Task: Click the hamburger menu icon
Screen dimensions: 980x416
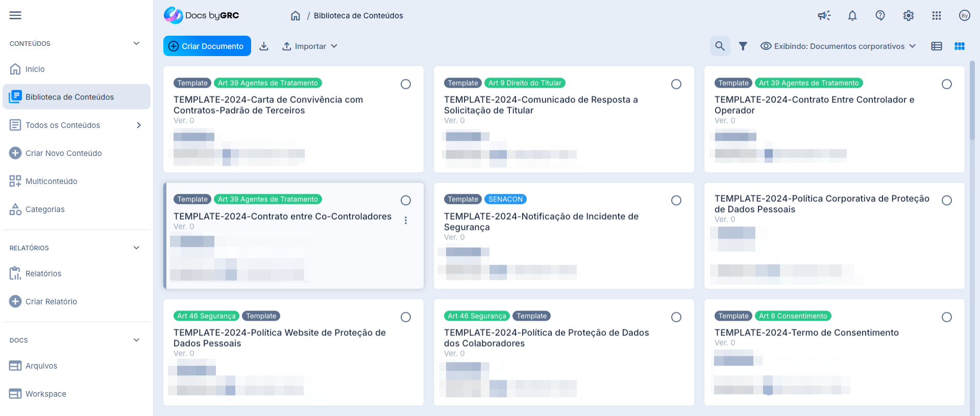Action: pos(15,15)
